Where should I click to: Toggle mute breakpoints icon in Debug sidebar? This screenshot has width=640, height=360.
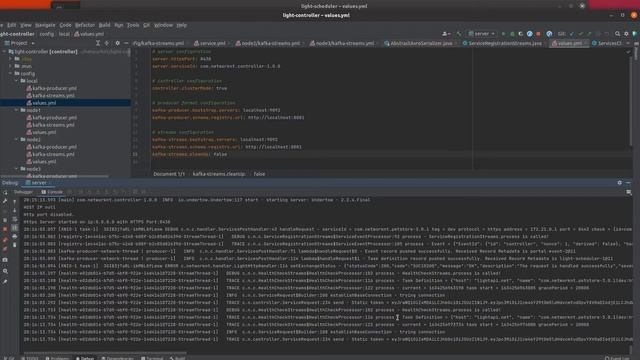point(5,249)
